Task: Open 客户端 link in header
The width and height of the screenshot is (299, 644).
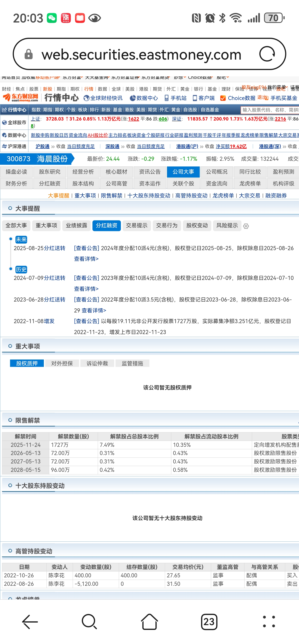Action: click(x=203, y=98)
